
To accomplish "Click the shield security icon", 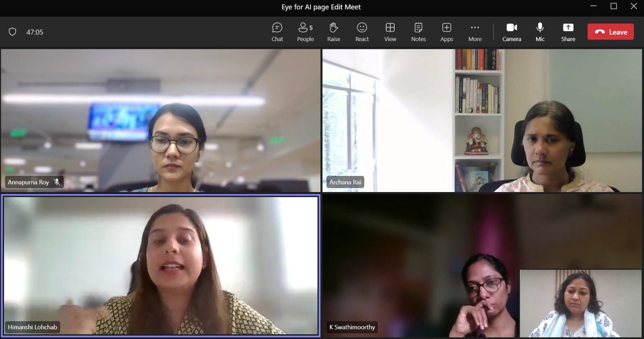I will tap(12, 32).
